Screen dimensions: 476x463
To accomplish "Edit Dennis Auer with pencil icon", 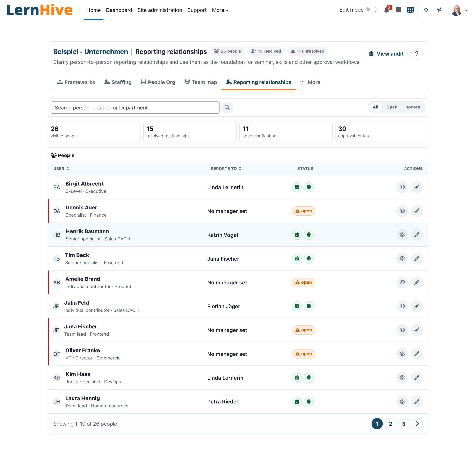I will [x=416, y=211].
